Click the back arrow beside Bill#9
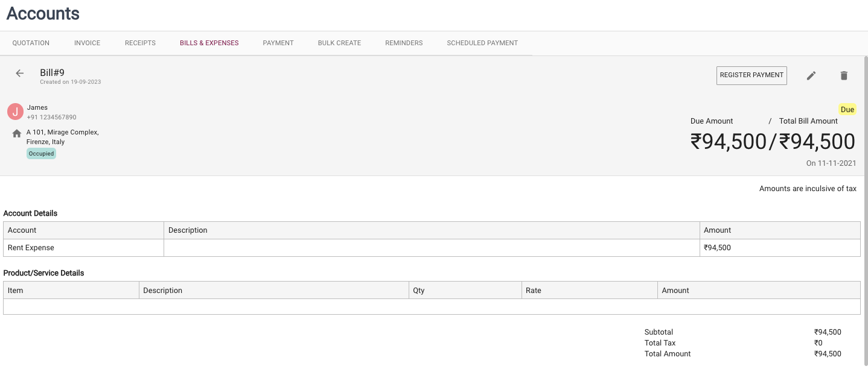 click(20, 73)
